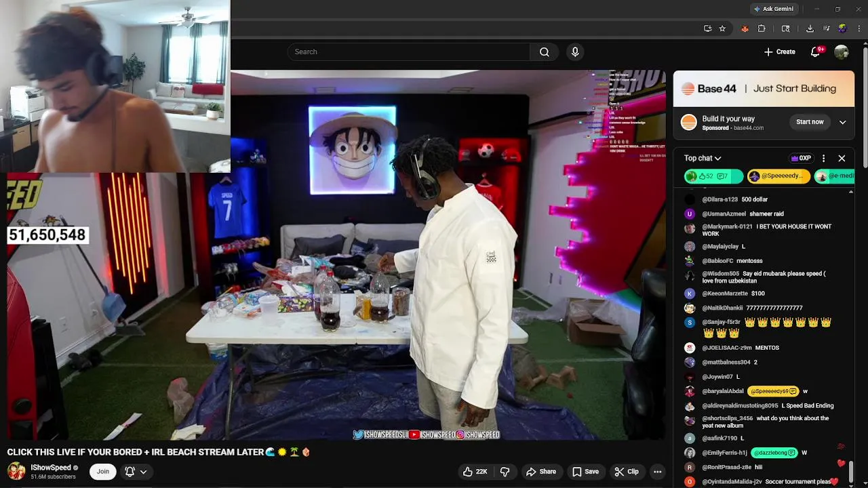Open notification preference bell dropdown for channel
The height and width of the screenshot is (488, 868).
pyautogui.click(x=135, y=472)
